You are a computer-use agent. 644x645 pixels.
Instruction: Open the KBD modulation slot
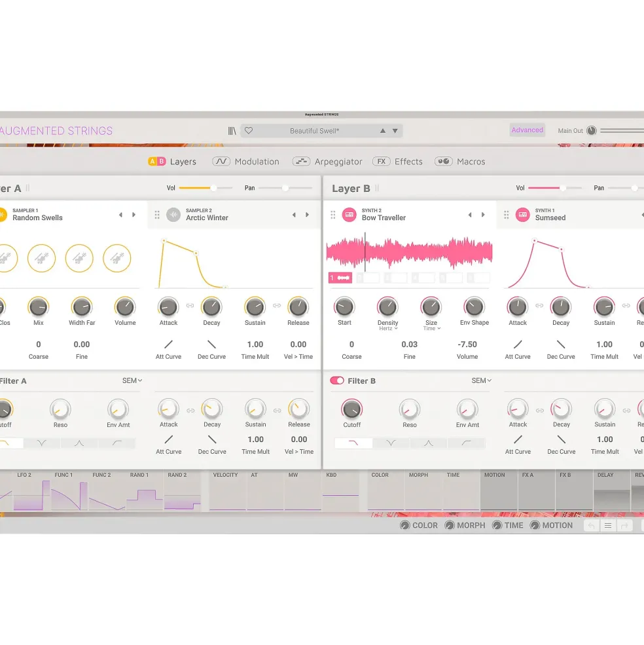(x=340, y=490)
